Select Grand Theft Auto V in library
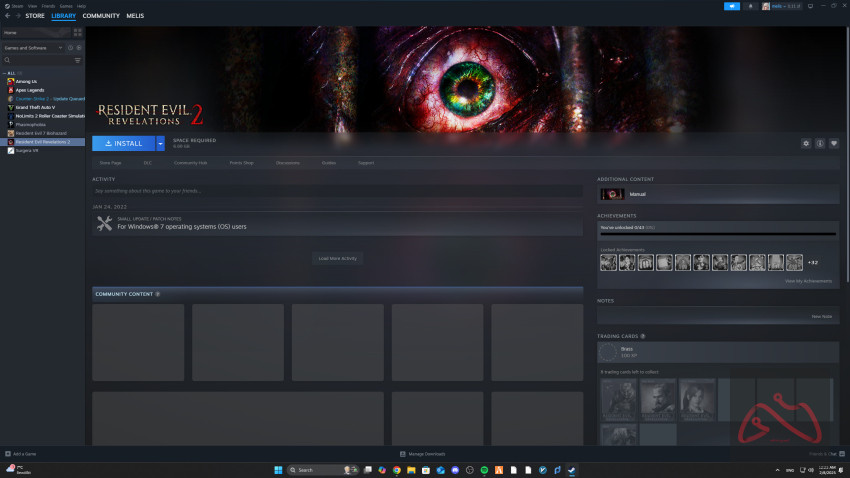850x478 pixels. coord(35,107)
